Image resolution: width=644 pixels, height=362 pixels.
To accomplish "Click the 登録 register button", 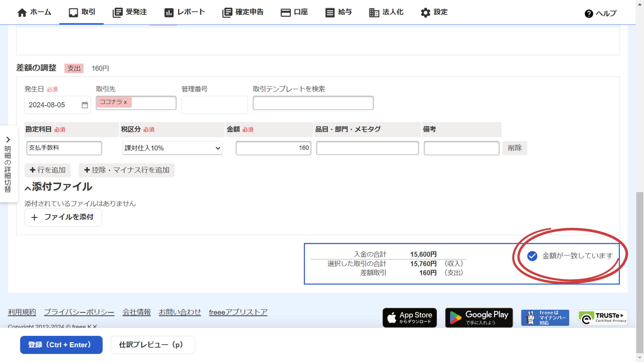I will point(61,345).
